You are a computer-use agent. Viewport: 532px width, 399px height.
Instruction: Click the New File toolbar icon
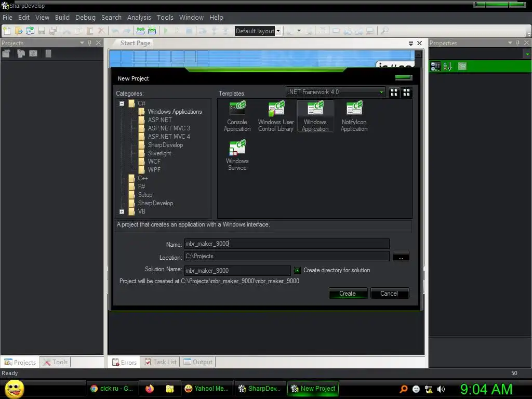pyautogui.click(x=7, y=31)
